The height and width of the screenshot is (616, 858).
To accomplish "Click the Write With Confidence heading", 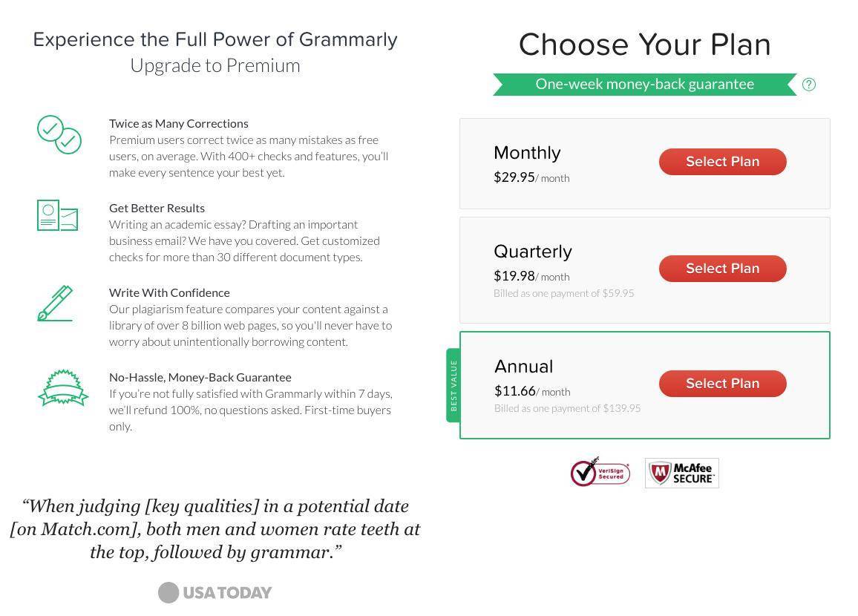I will pos(169,292).
